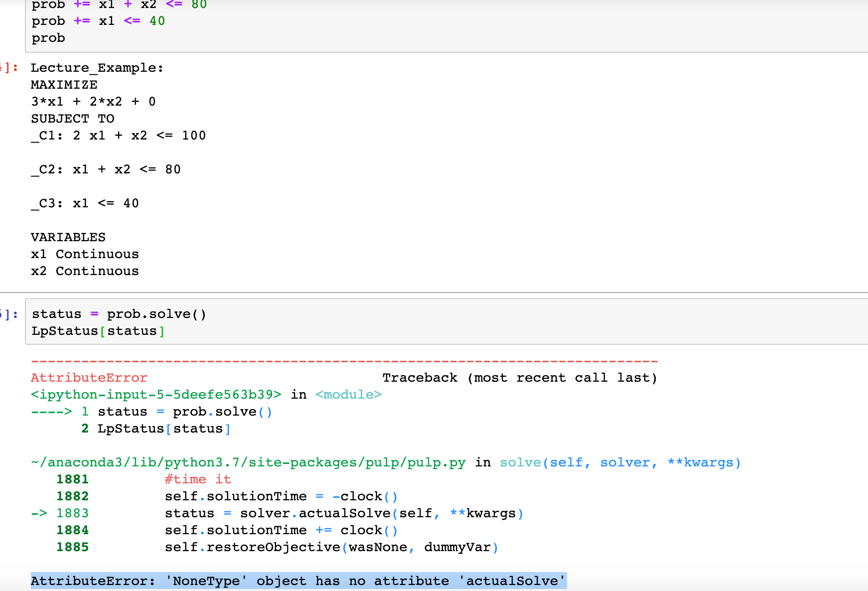This screenshot has width=868, height=591.
Task: Click line 1885 'self.restoreObjective(wasNone, dummyVar)'
Action: (331, 547)
